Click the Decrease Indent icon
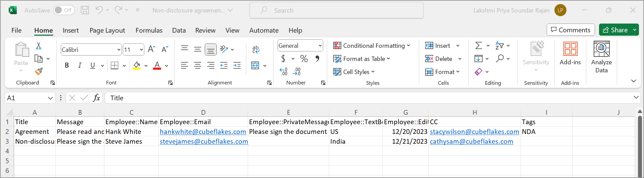The width and height of the screenshot is (644, 178). (224, 65)
